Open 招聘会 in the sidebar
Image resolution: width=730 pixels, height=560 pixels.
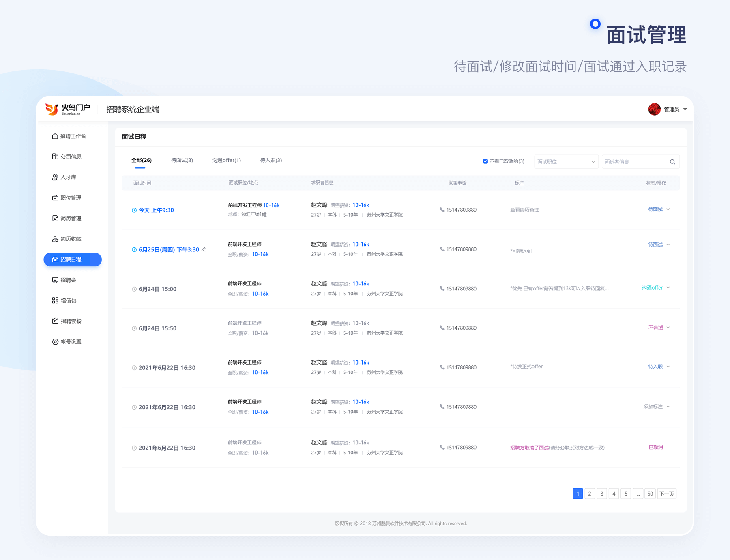pyautogui.click(x=64, y=280)
